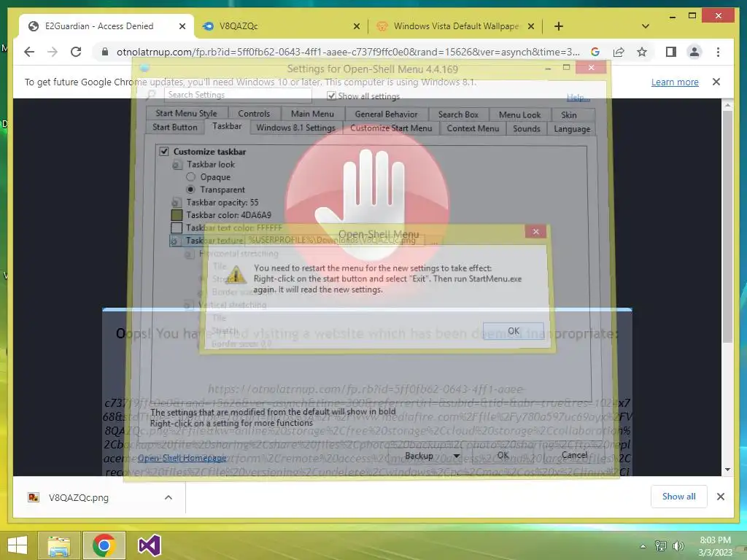Open Windows 8.1 Settings tab
Image resolution: width=747 pixels, height=560 pixels.
(295, 128)
